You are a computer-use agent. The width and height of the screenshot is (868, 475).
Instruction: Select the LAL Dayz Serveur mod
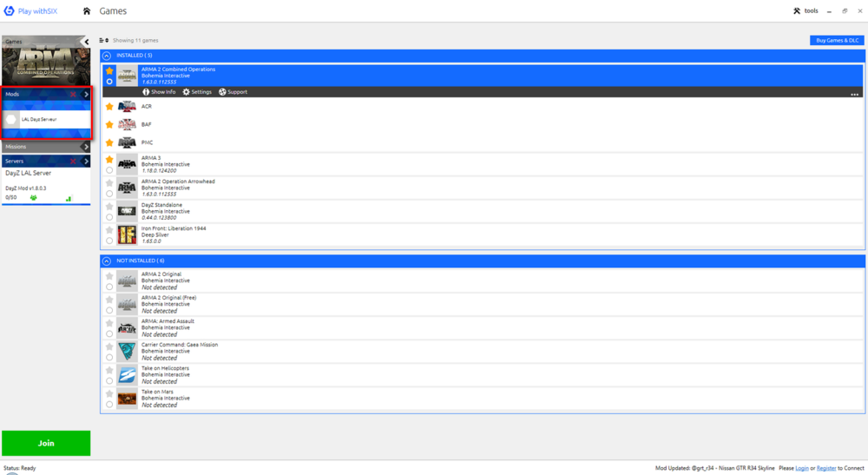pyautogui.click(x=46, y=119)
